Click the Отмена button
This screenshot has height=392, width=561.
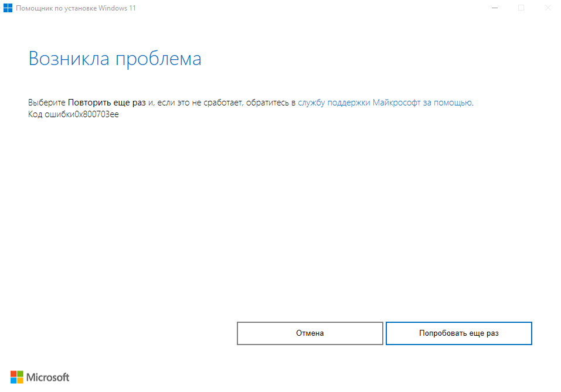(310, 333)
